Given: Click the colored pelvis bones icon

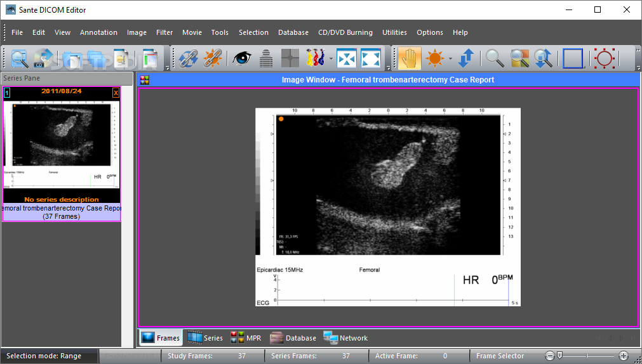Looking at the screenshot, I should 315,58.
